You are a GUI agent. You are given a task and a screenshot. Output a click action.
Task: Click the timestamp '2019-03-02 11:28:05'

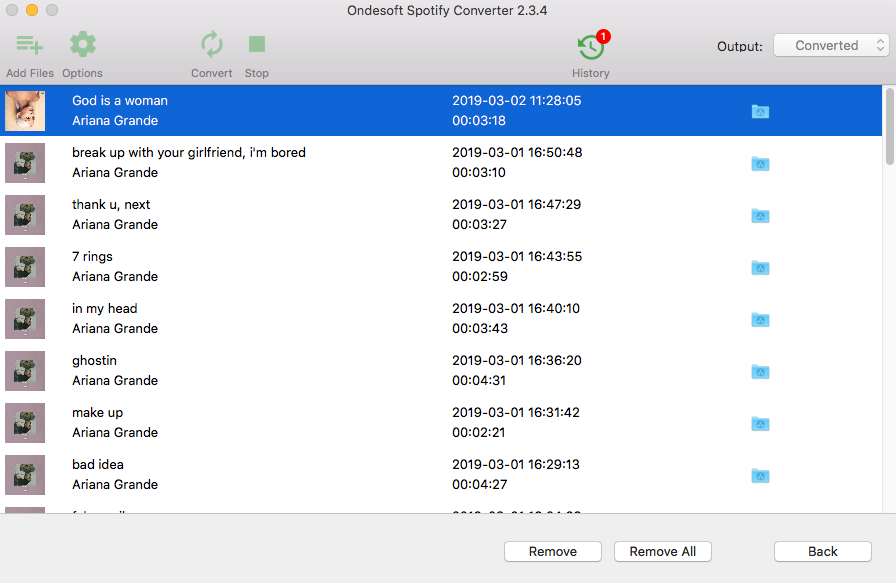click(517, 101)
